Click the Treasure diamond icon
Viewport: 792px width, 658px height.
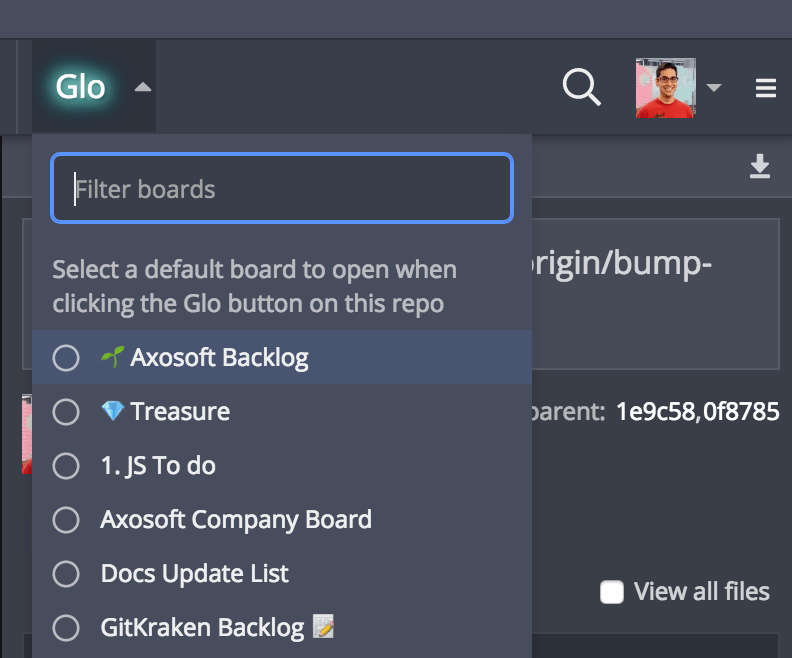click(112, 412)
